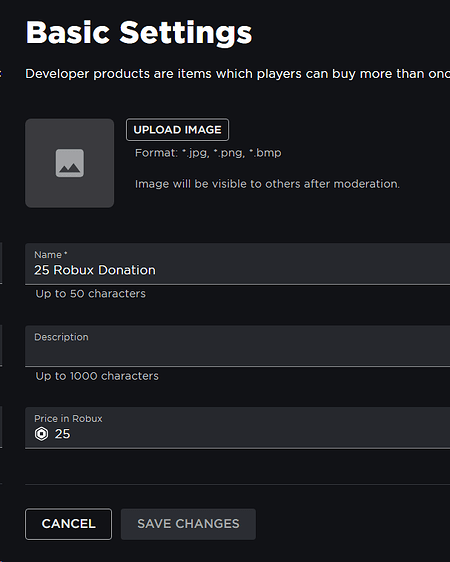Click the picture placeholder icon
450x562 pixels.
(x=70, y=163)
